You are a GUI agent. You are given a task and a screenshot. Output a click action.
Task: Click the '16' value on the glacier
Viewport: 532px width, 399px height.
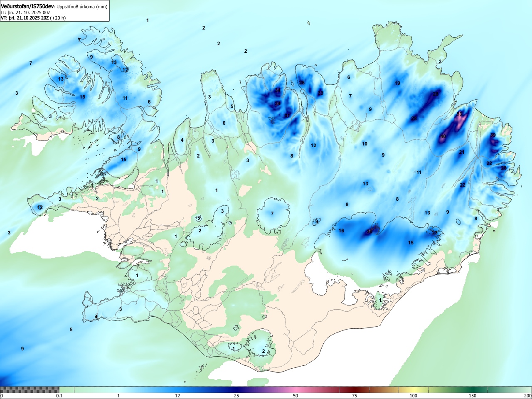(x=341, y=231)
